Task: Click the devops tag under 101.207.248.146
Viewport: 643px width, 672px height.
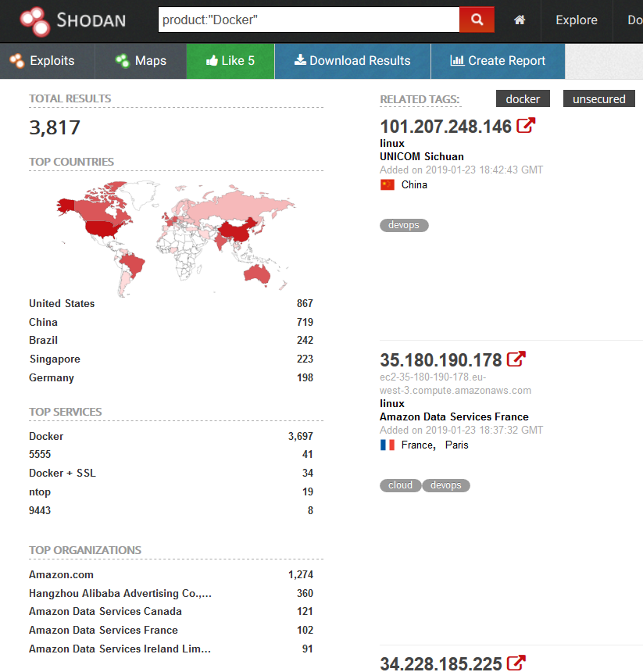Action: 404,225
